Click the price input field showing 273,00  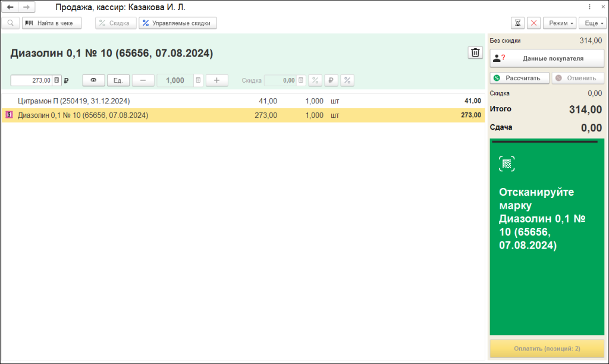click(31, 80)
